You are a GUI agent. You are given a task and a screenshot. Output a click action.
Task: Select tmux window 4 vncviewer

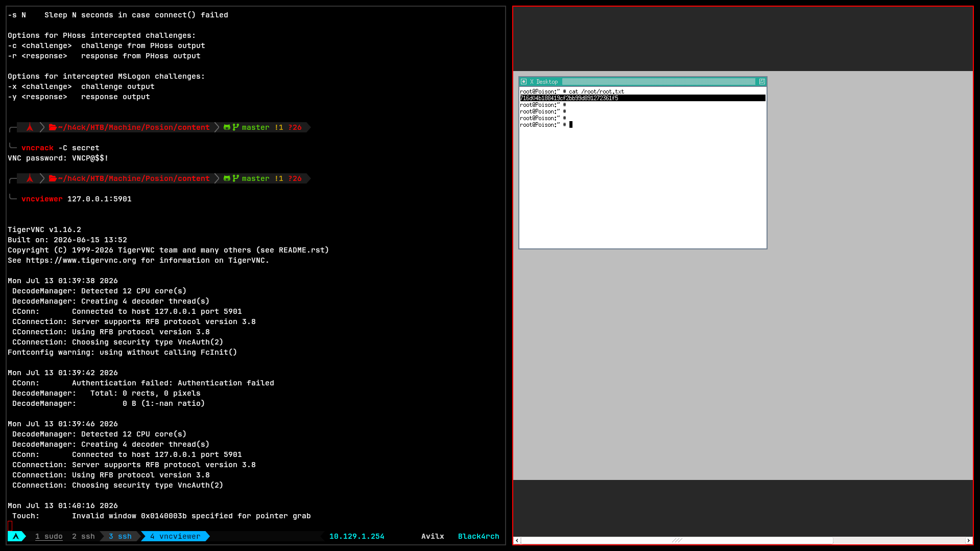click(175, 536)
